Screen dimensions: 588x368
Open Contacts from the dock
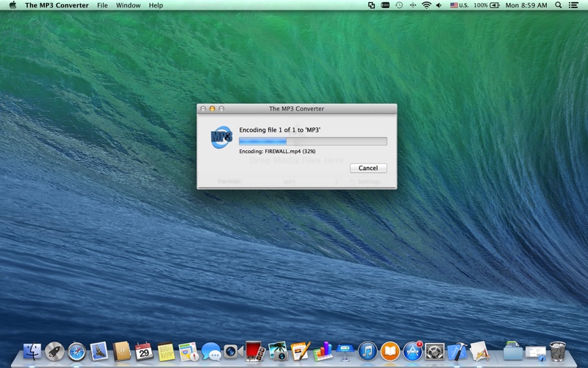tap(121, 352)
